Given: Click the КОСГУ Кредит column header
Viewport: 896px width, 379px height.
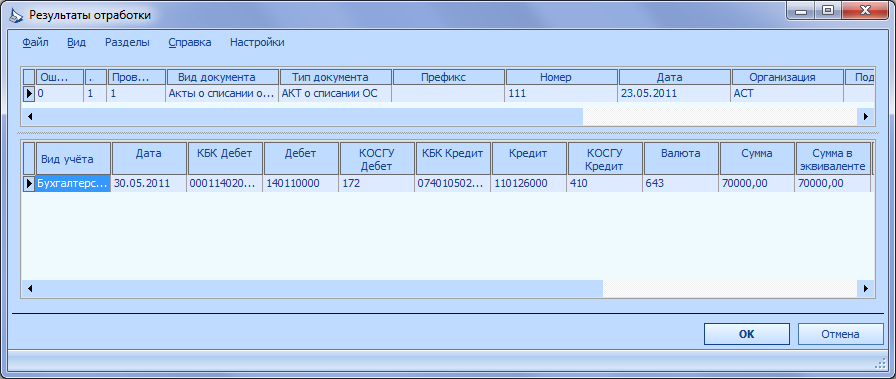Looking at the screenshot, I should tap(605, 158).
